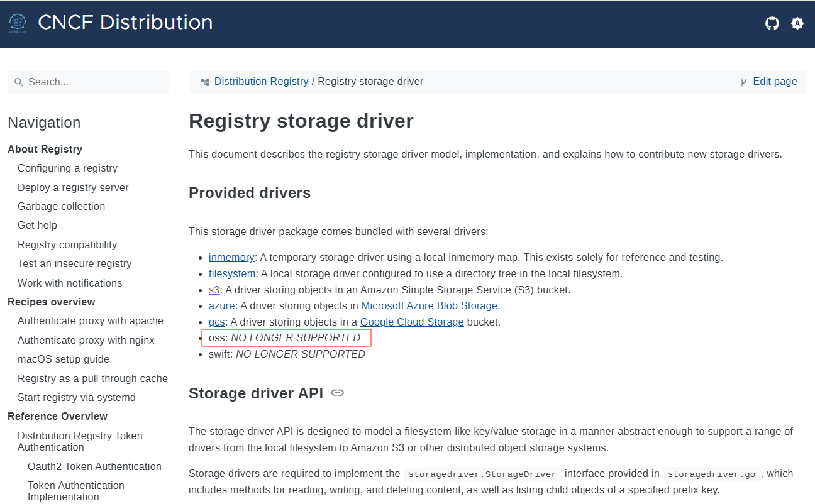This screenshot has height=504, width=815.
Task: Open the Google Cloud Storage link
Action: coord(412,322)
